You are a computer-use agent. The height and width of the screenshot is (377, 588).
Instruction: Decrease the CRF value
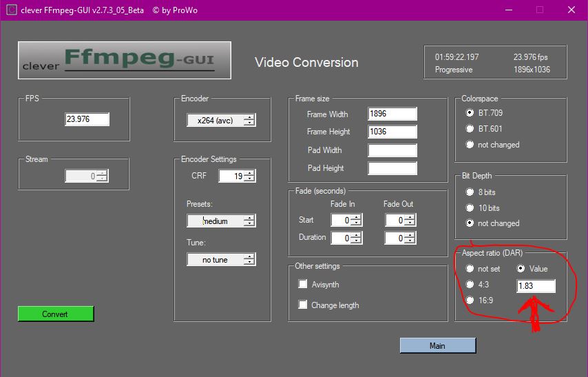click(249, 179)
